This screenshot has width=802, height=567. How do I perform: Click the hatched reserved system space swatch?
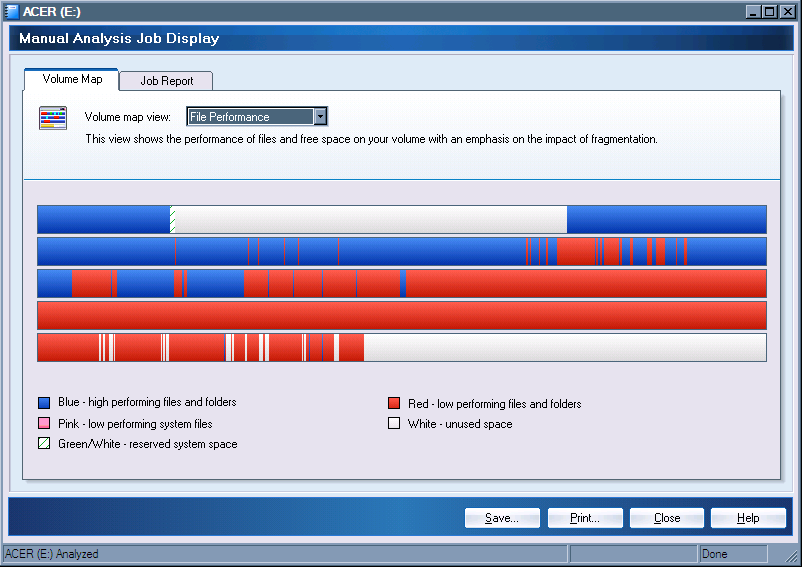(44, 444)
